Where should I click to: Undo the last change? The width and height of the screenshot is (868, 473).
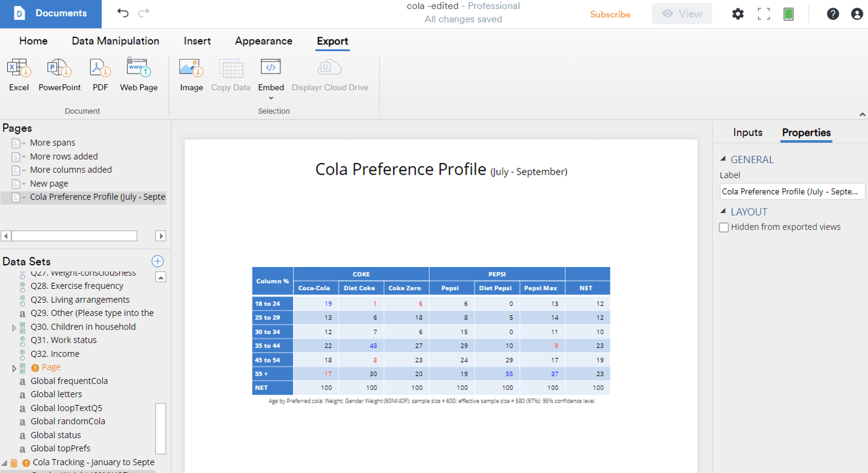[x=123, y=13]
